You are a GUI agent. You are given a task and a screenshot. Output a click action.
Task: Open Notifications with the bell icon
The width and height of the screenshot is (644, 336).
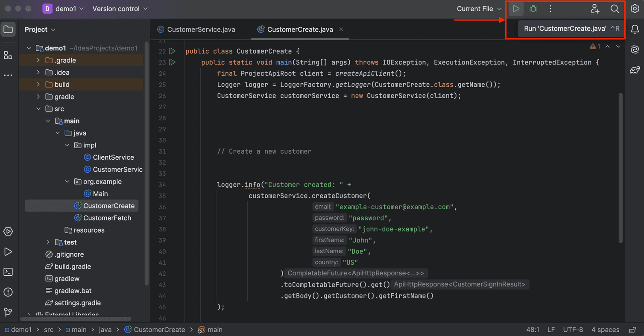pyautogui.click(x=635, y=29)
